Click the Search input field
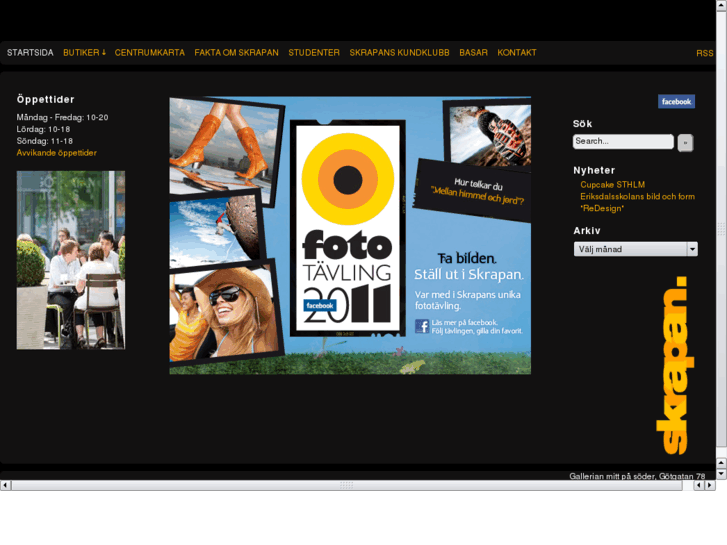 click(623, 141)
